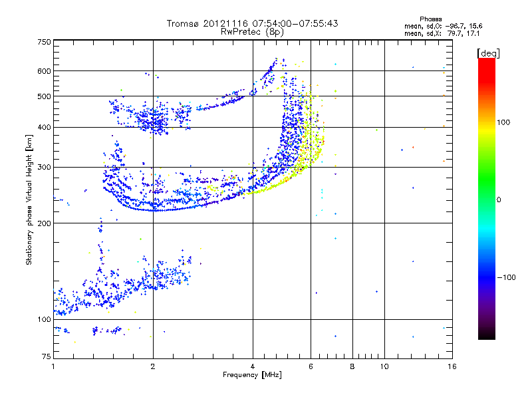Click the x-axis tick label '8'
This screenshot has height=399, width=532.
[x=352, y=366]
